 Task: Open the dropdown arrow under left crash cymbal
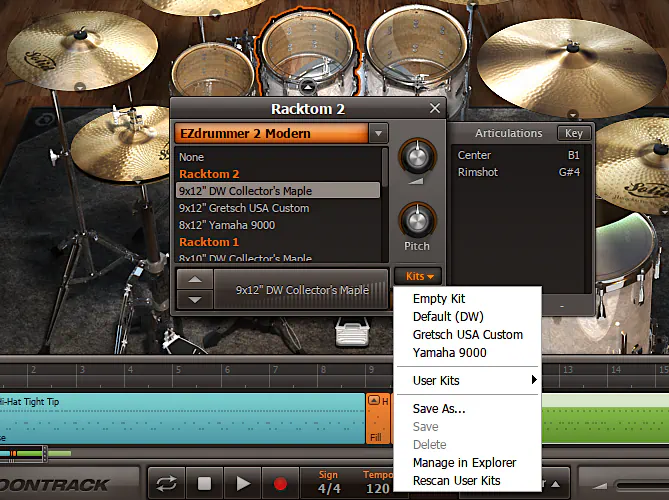(80, 87)
